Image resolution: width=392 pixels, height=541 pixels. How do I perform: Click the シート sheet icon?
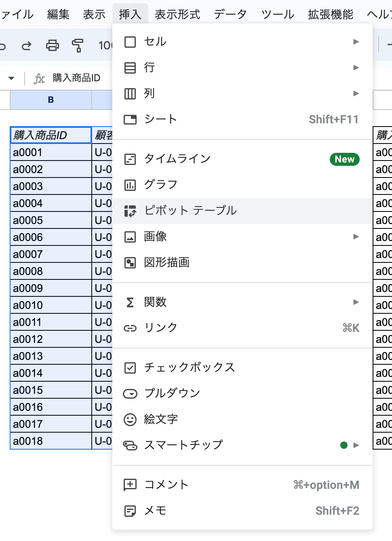[130, 119]
